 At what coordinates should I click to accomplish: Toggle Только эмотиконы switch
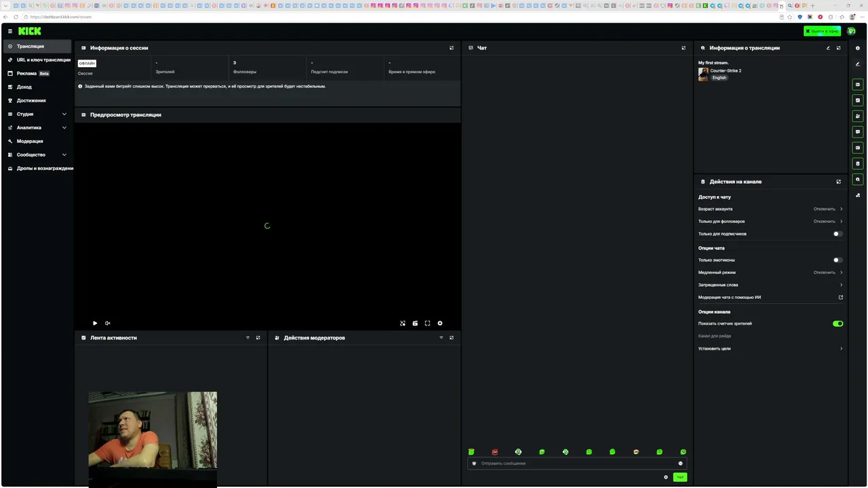point(838,260)
